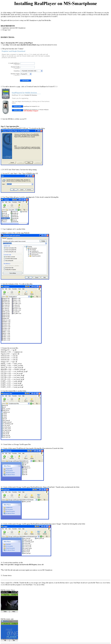Collapse Other Places panel in RealGuide window
The width and height of the screenshot is (111, 644).
(19, 505)
